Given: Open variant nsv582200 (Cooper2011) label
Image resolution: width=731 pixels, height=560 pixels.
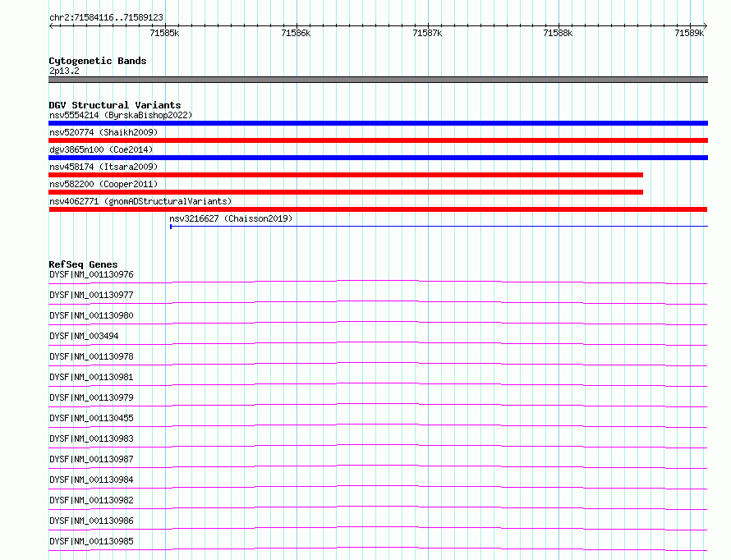Looking at the screenshot, I should point(103,184).
